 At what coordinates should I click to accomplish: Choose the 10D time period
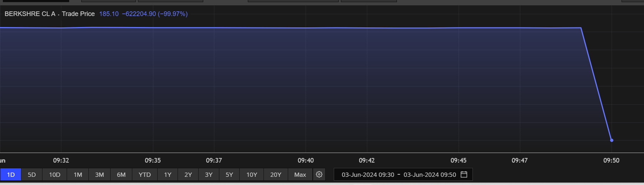click(x=55, y=175)
